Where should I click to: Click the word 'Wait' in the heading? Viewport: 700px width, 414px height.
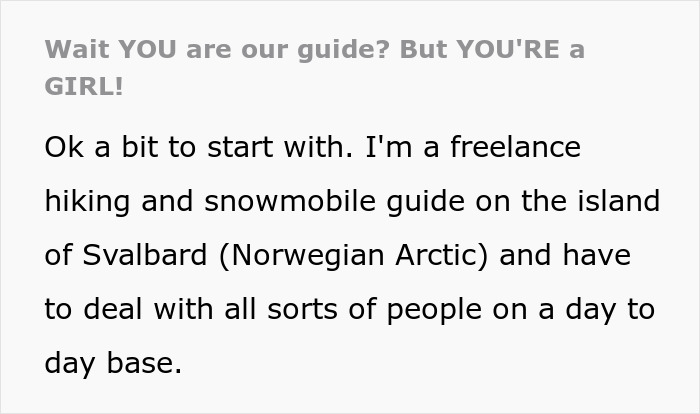coord(76,49)
